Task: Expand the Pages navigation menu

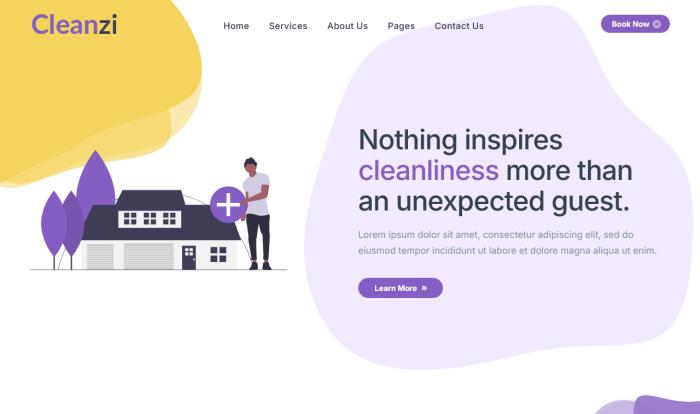Action: coord(401,26)
